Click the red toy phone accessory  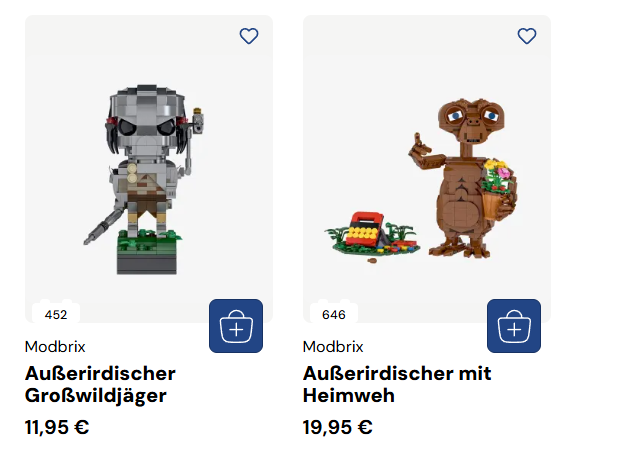point(367,229)
